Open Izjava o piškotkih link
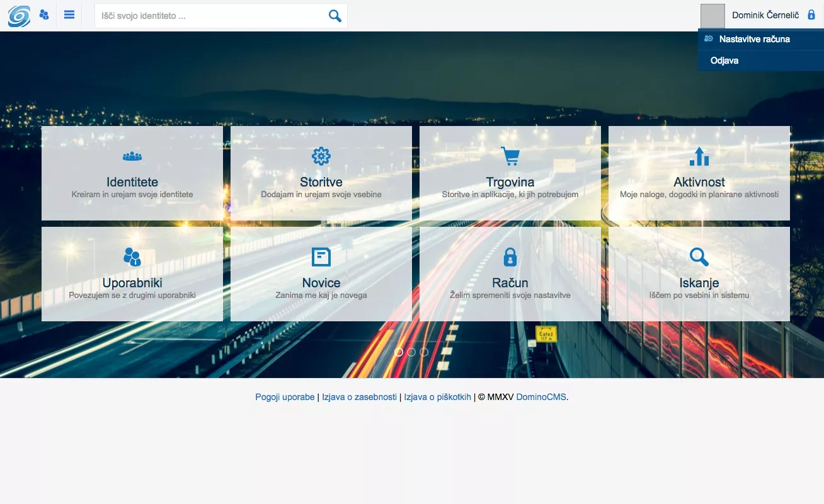 [437, 397]
